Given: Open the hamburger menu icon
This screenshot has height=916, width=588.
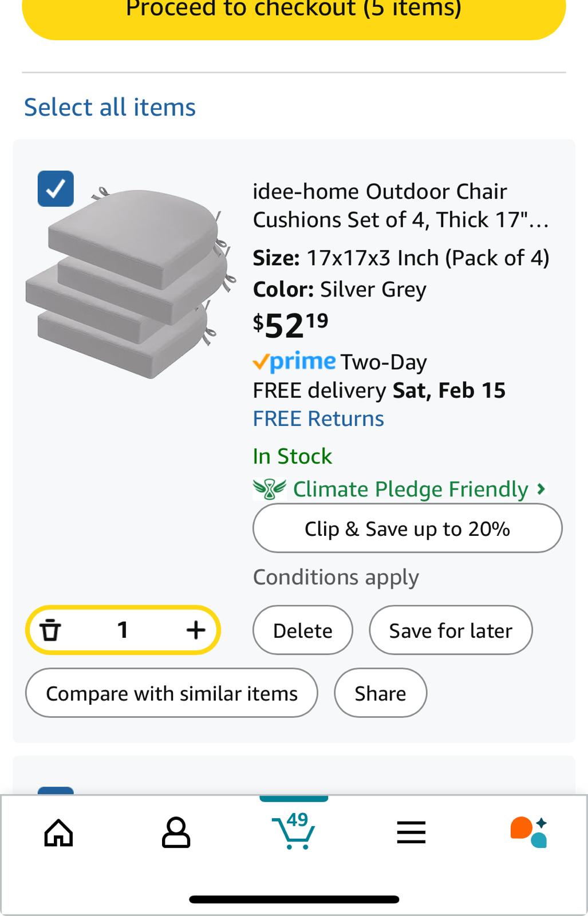Looking at the screenshot, I should (x=411, y=832).
